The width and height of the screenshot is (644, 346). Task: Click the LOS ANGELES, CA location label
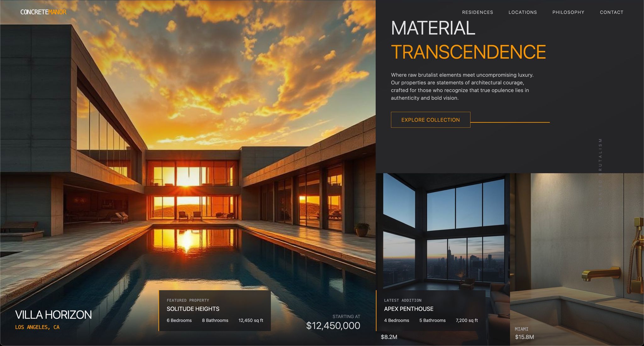37,327
